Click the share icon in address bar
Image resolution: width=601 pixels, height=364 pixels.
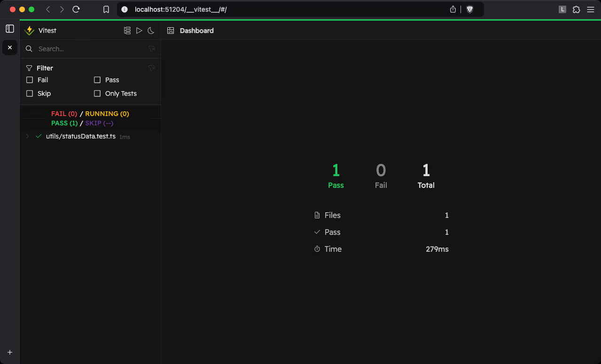pos(453,9)
